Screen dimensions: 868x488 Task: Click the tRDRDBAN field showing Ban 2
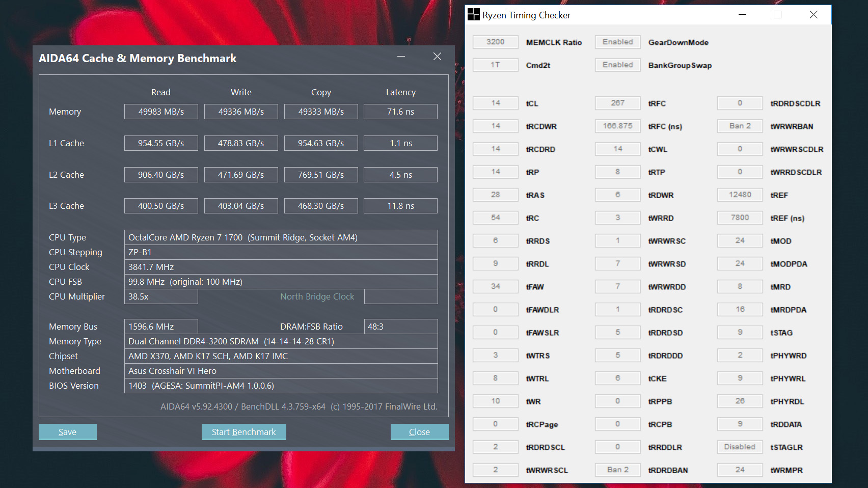click(x=618, y=470)
